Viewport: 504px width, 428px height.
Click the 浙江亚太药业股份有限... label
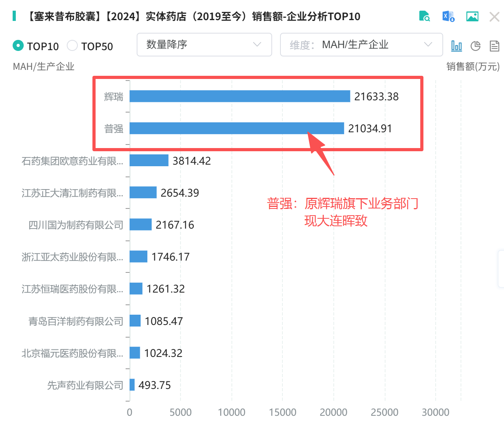click(x=72, y=257)
